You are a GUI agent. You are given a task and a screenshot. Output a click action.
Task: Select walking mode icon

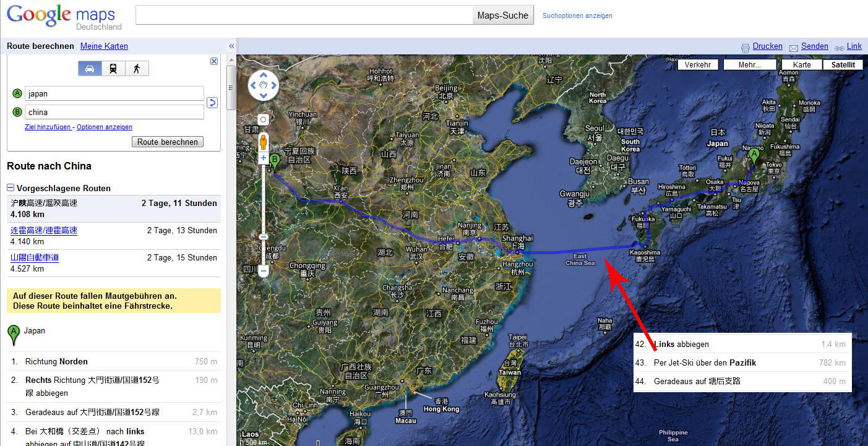point(137,69)
